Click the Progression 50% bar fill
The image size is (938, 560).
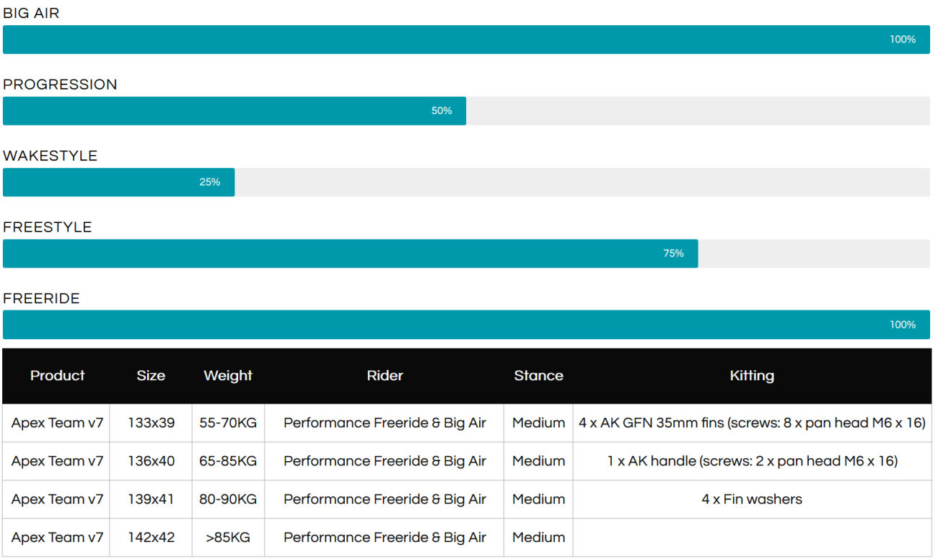pyautogui.click(x=234, y=111)
